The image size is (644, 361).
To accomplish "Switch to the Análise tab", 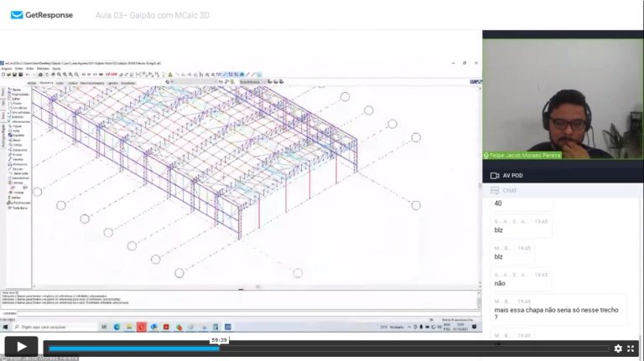I will [72, 83].
